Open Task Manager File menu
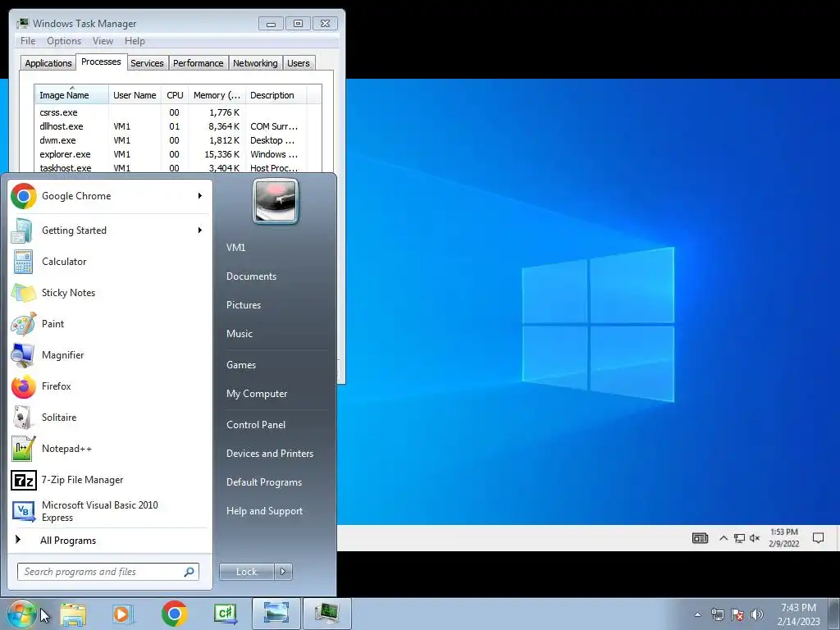 click(28, 41)
